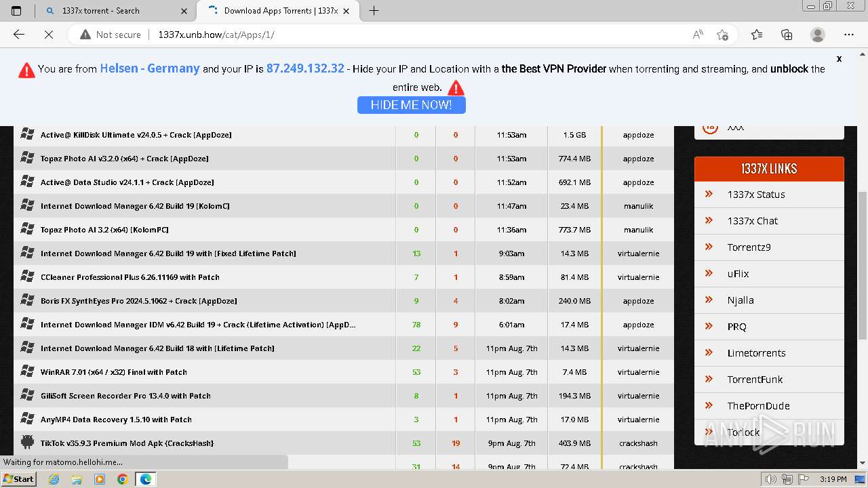The width and height of the screenshot is (868, 488).
Task: Launch Internet Explorer from taskbar
Action: [x=54, y=479]
